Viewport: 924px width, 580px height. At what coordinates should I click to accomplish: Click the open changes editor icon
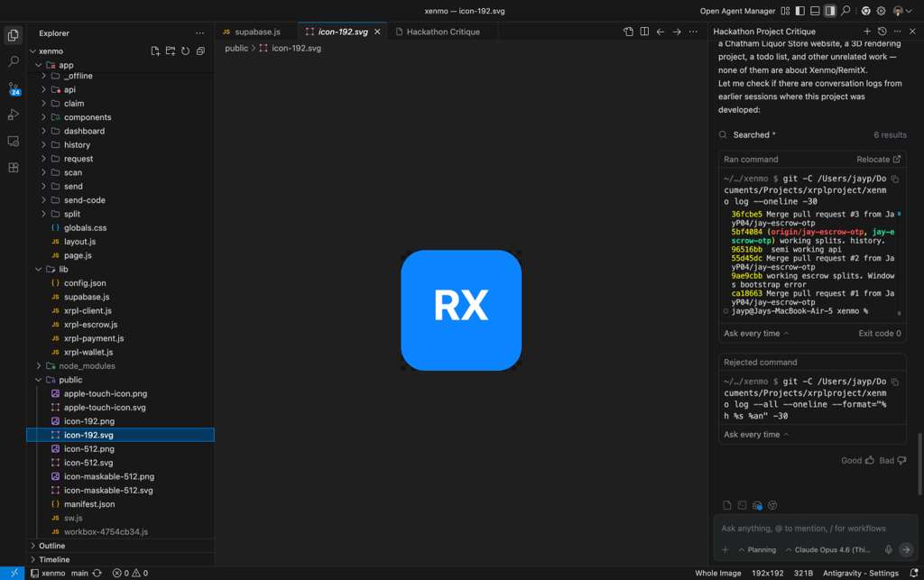click(628, 32)
